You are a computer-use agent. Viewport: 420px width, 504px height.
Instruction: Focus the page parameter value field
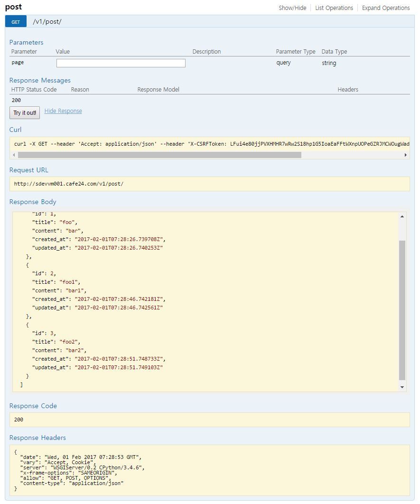coord(121,63)
